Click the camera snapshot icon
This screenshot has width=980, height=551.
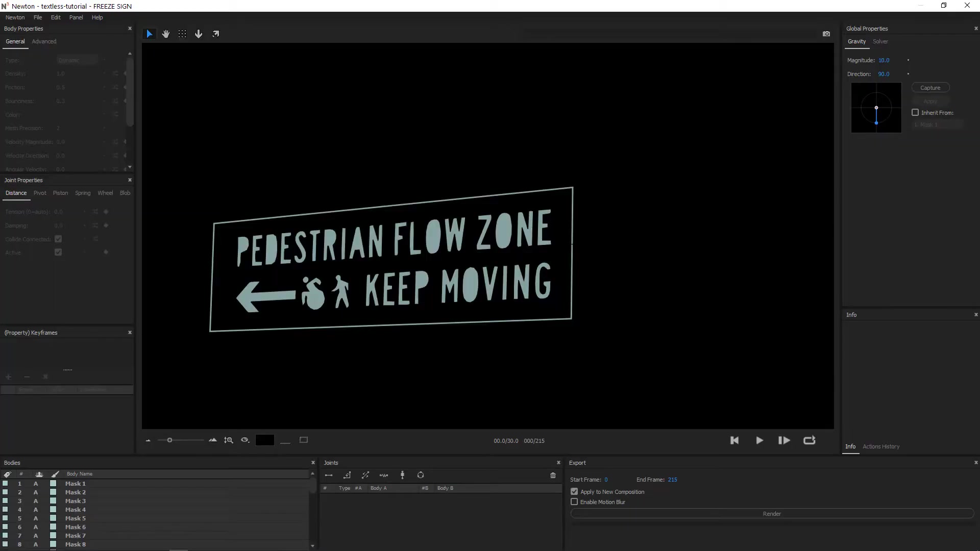coord(826,34)
